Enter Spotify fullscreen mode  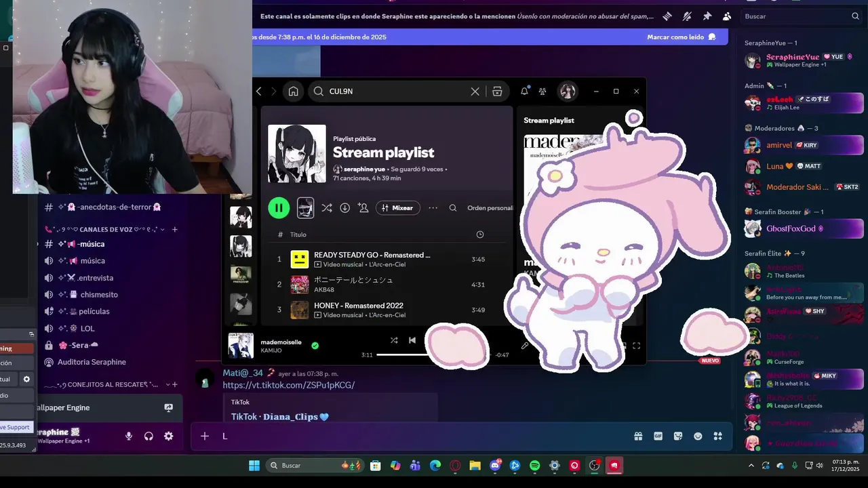click(636, 346)
